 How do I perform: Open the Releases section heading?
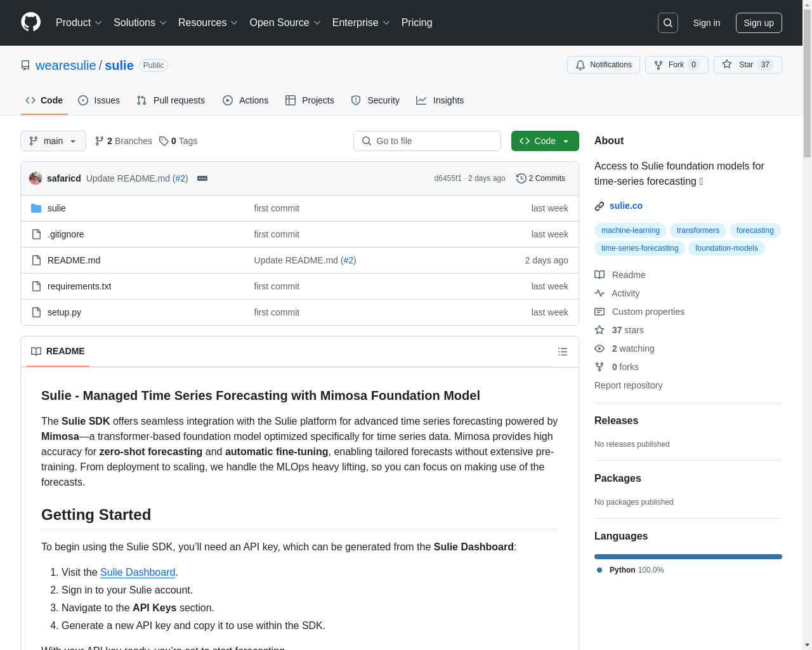click(x=616, y=421)
